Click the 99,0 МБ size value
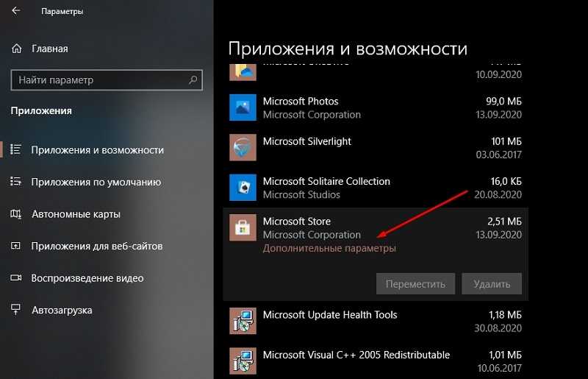This screenshot has height=379, width=588. pyautogui.click(x=503, y=101)
